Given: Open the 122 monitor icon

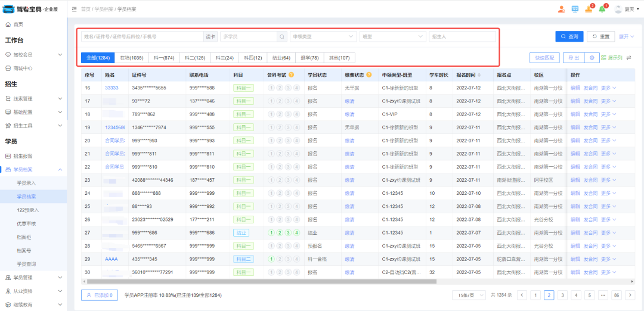Looking at the screenshot, I should 575,9.
